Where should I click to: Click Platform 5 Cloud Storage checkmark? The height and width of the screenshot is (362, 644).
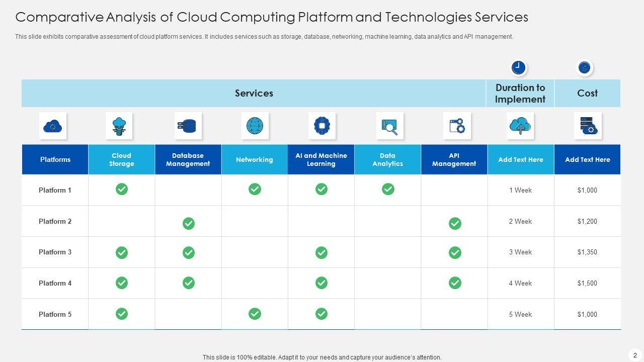pyautogui.click(x=122, y=314)
